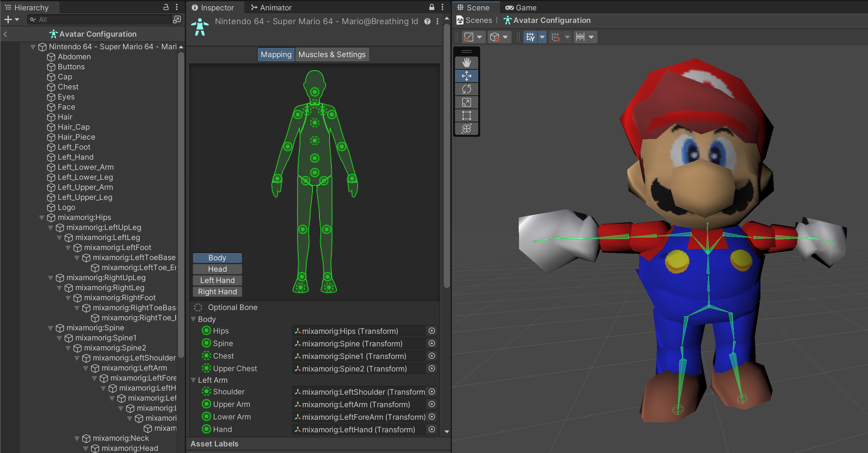This screenshot has width=868, height=453.
Task: Click the add object plus button
Action: (8, 19)
